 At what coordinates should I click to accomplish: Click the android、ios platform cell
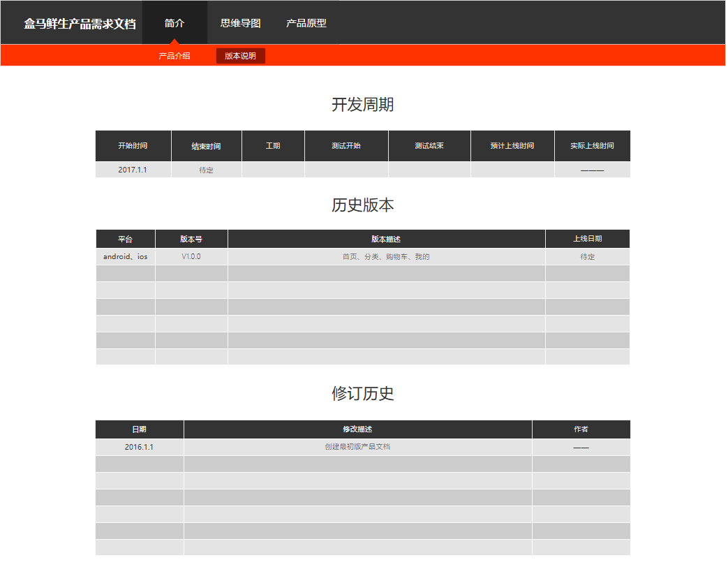(x=126, y=256)
